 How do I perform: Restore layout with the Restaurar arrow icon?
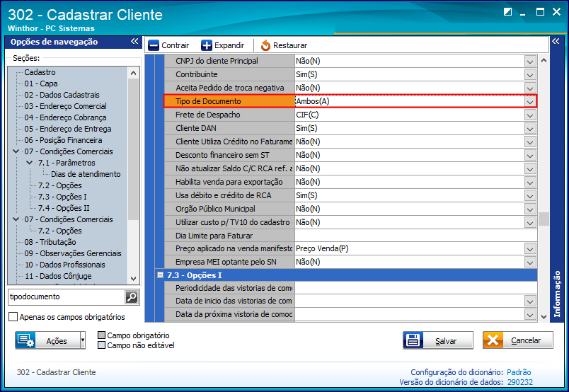click(x=265, y=45)
